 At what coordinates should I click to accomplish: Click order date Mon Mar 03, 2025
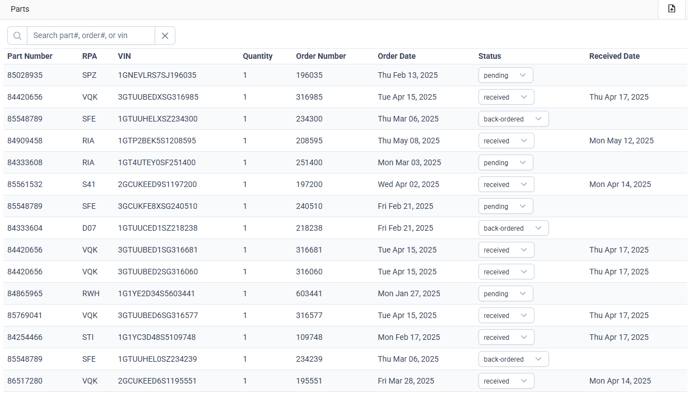coord(409,162)
